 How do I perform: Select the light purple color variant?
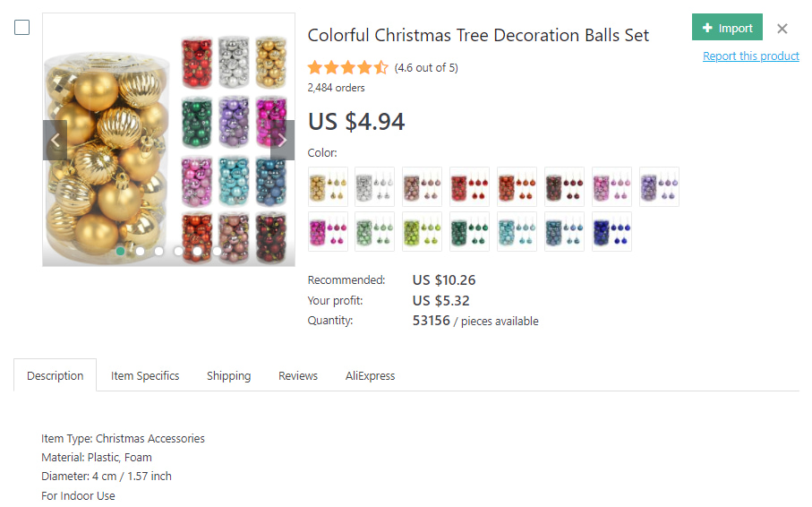(x=659, y=186)
